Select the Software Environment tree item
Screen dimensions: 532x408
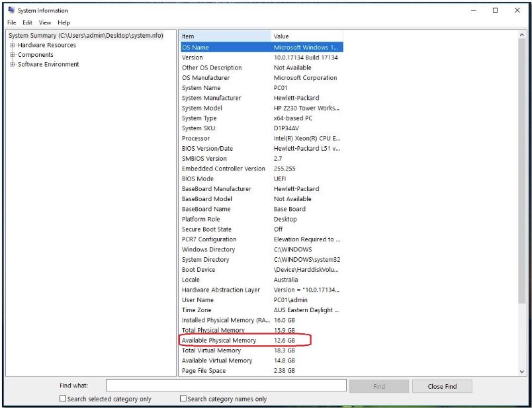point(48,64)
